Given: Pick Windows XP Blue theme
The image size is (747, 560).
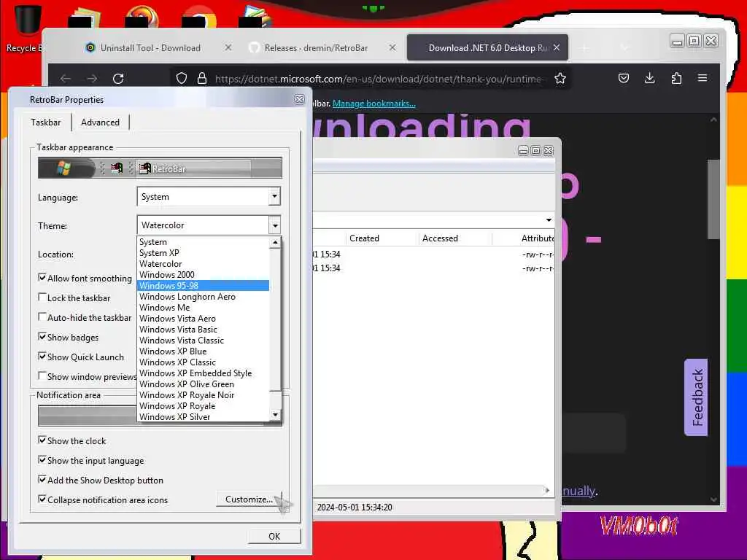Looking at the screenshot, I should [203, 351].
